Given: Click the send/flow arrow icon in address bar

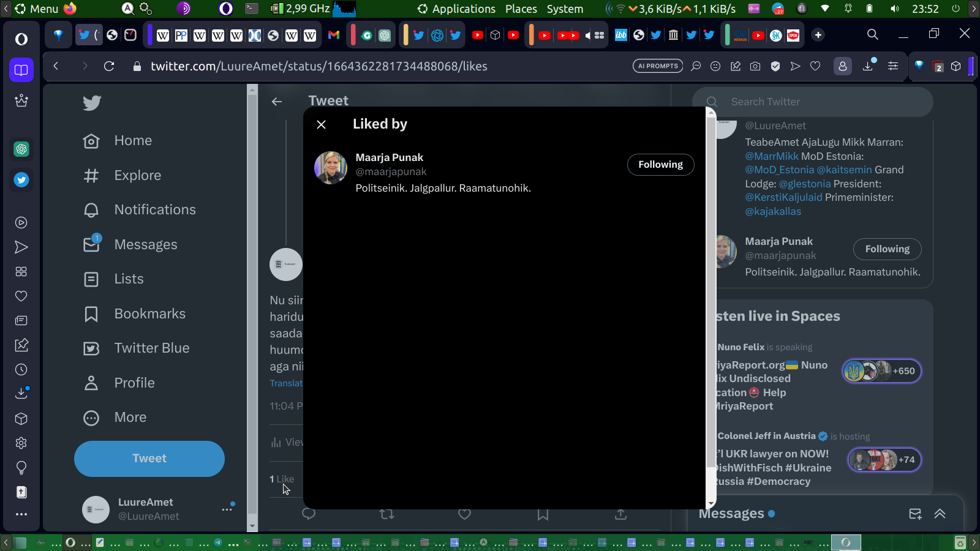Looking at the screenshot, I should pos(795,66).
